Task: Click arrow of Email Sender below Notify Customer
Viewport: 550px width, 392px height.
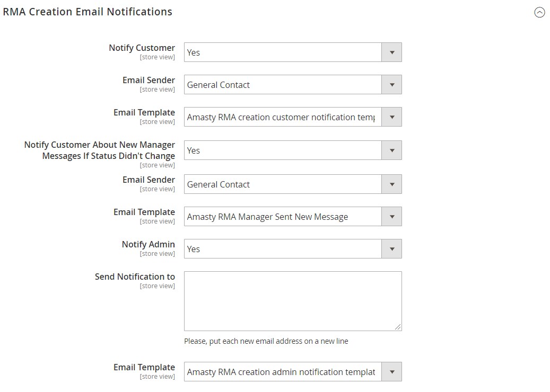Action: pyautogui.click(x=391, y=85)
